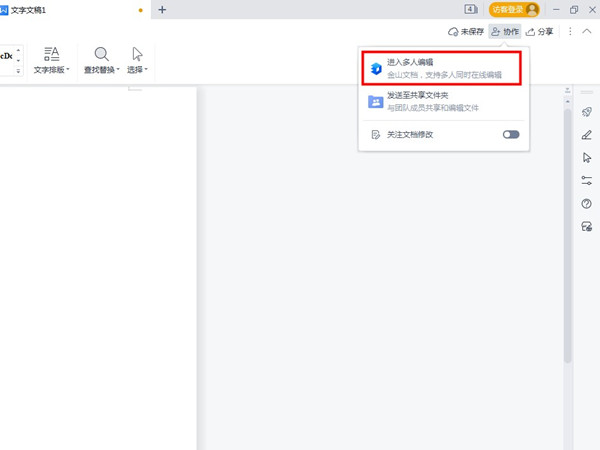Expand the 选择 dropdown arrow
This screenshot has width=600, height=450.
(x=146, y=70)
